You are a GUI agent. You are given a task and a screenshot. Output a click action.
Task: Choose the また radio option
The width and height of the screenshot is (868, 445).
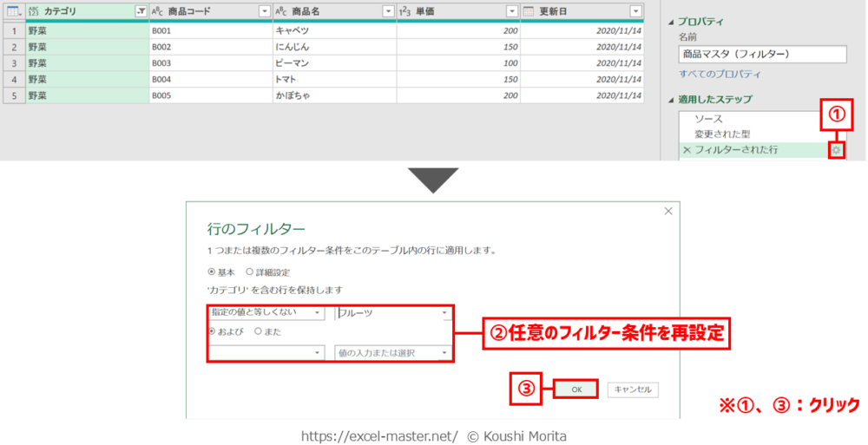click(x=259, y=331)
